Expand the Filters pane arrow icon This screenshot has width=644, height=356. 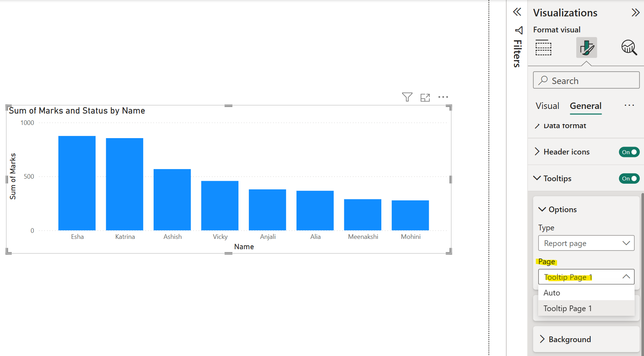pyautogui.click(x=517, y=12)
